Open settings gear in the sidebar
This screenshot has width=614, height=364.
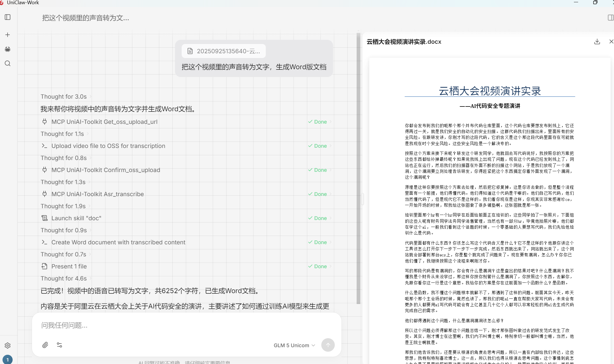[8, 346]
